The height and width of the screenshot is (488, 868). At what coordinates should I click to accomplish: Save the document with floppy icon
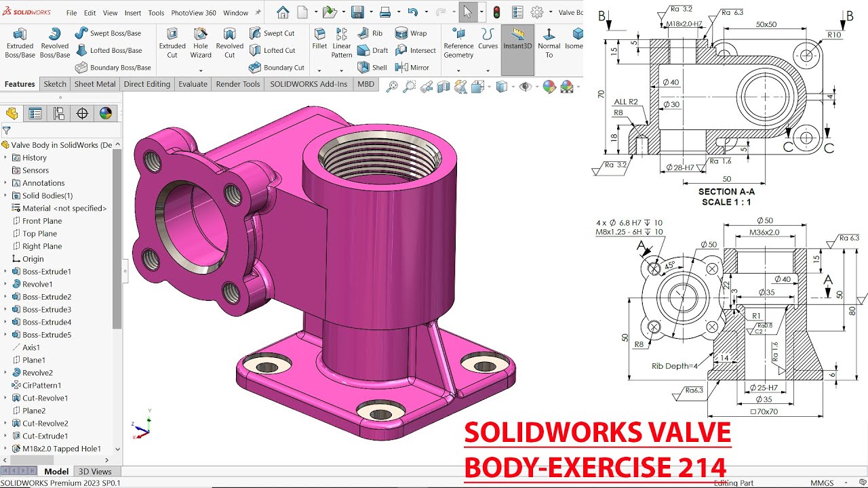coord(357,12)
